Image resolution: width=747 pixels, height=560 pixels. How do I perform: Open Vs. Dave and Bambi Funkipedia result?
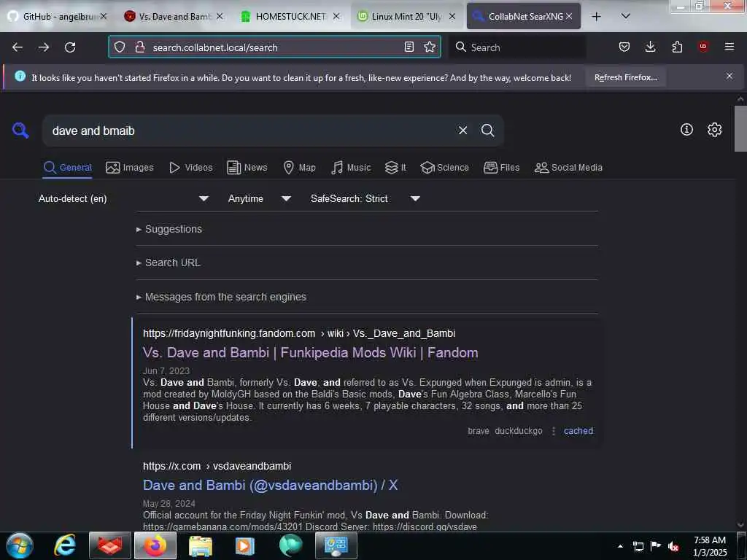coord(310,352)
